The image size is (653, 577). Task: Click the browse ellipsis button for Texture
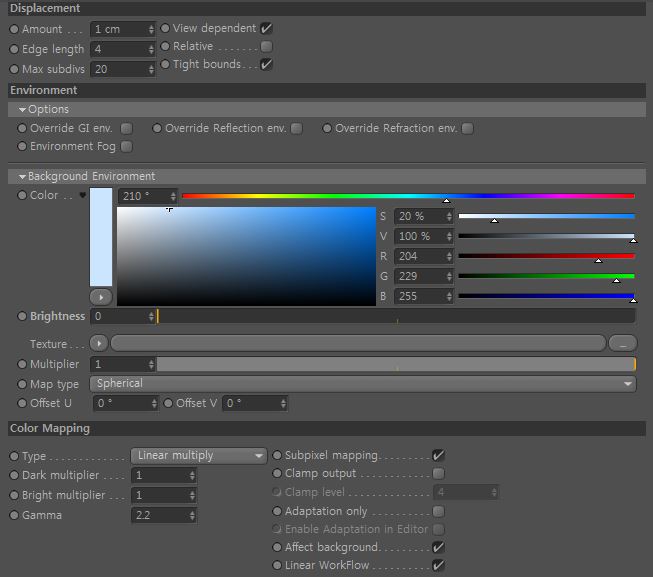tap(623, 343)
